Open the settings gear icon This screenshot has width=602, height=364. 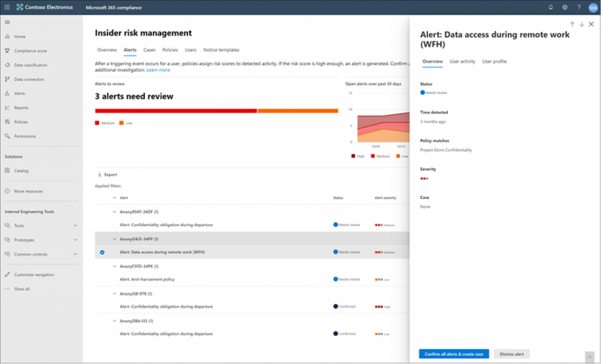click(565, 7)
